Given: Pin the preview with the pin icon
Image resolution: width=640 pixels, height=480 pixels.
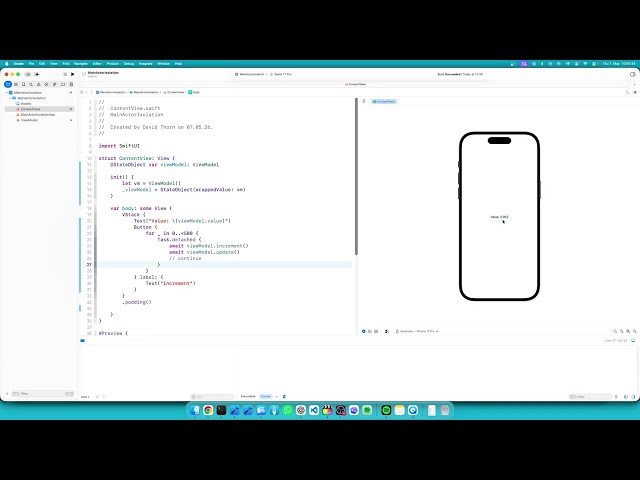Looking at the screenshot, I should pyautogui.click(x=364, y=101).
